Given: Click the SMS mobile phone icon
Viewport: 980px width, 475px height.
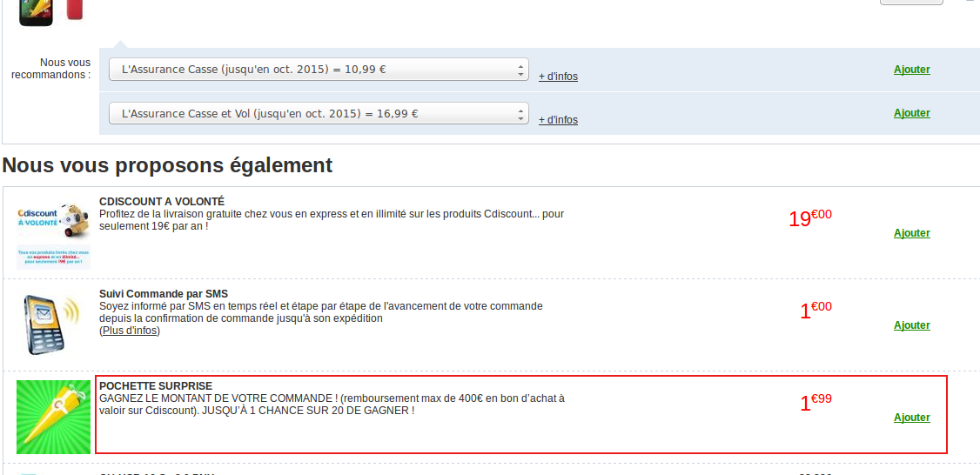Looking at the screenshot, I should [x=53, y=324].
